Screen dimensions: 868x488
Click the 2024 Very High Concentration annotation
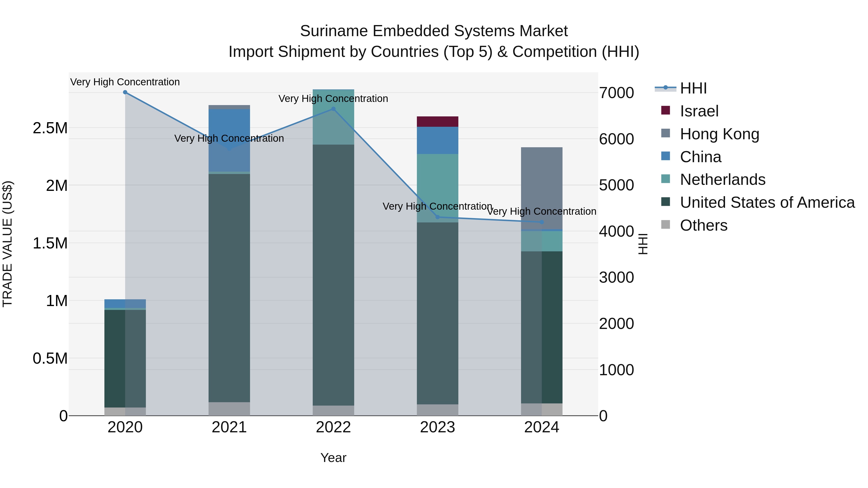pos(542,211)
